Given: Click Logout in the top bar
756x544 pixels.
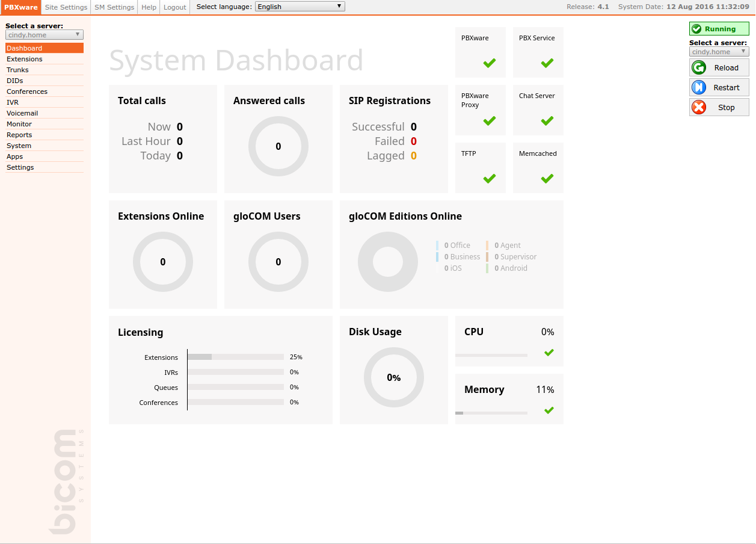Looking at the screenshot, I should click(x=175, y=7).
